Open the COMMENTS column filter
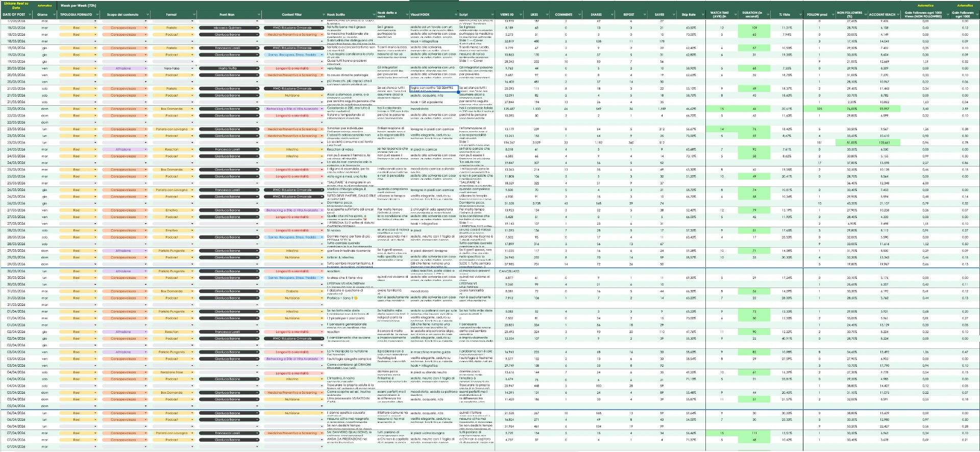The width and height of the screenshot is (980, 452). tap(579, 15)
